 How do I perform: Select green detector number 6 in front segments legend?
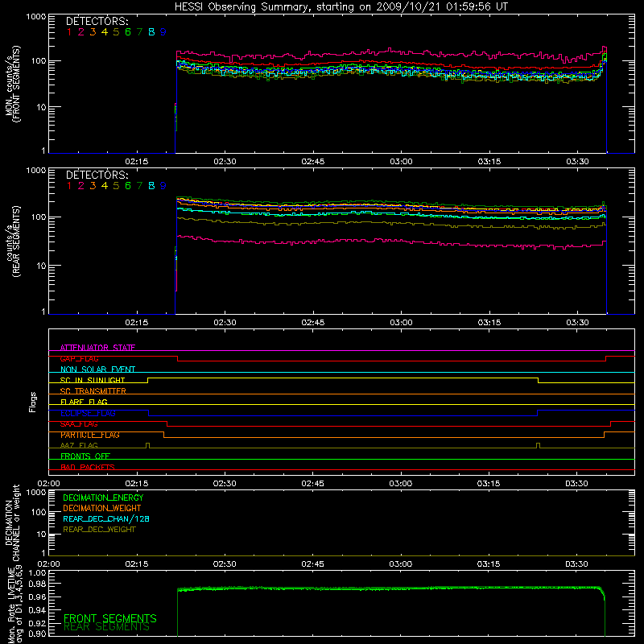(128, 32)
